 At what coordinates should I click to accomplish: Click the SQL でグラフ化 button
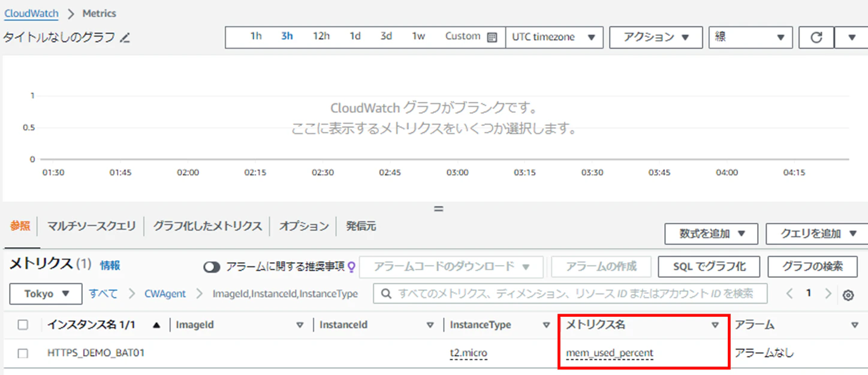click(709, 266)
